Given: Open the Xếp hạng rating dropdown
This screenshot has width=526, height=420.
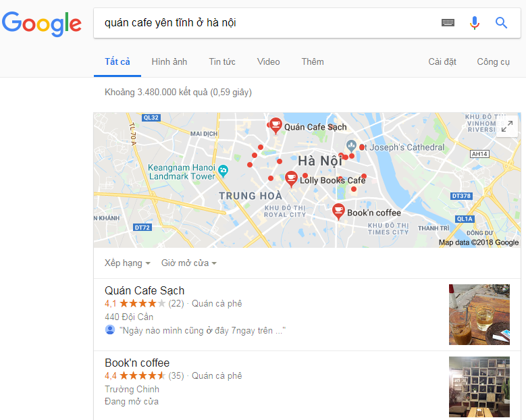Looking at the screenshot, I should (x=128, y=263).
